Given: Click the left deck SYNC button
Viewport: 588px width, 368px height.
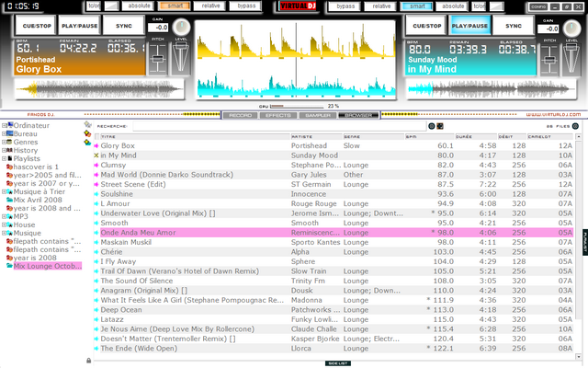Looking at the screenshot, I should (124, 26).
